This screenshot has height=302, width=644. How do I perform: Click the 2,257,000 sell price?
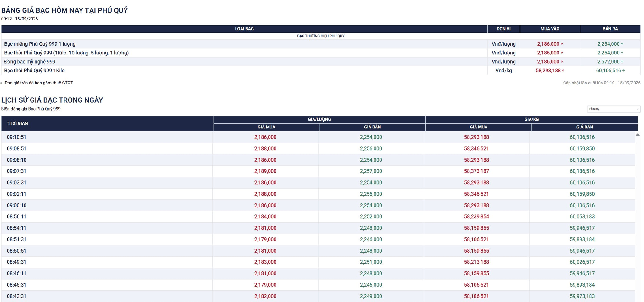tap(371, 171)
